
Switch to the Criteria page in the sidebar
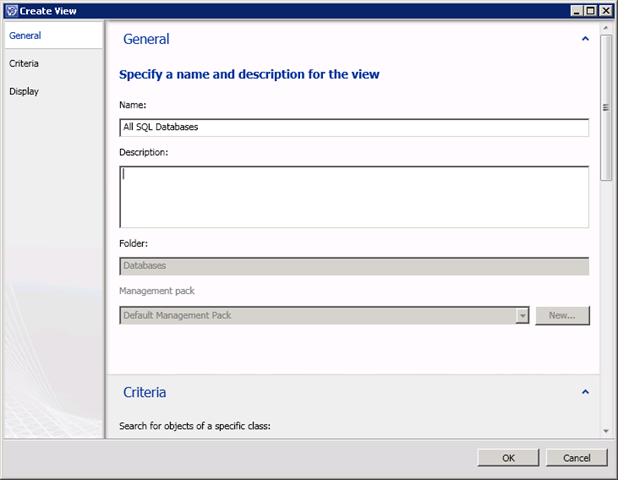point(25,63)
